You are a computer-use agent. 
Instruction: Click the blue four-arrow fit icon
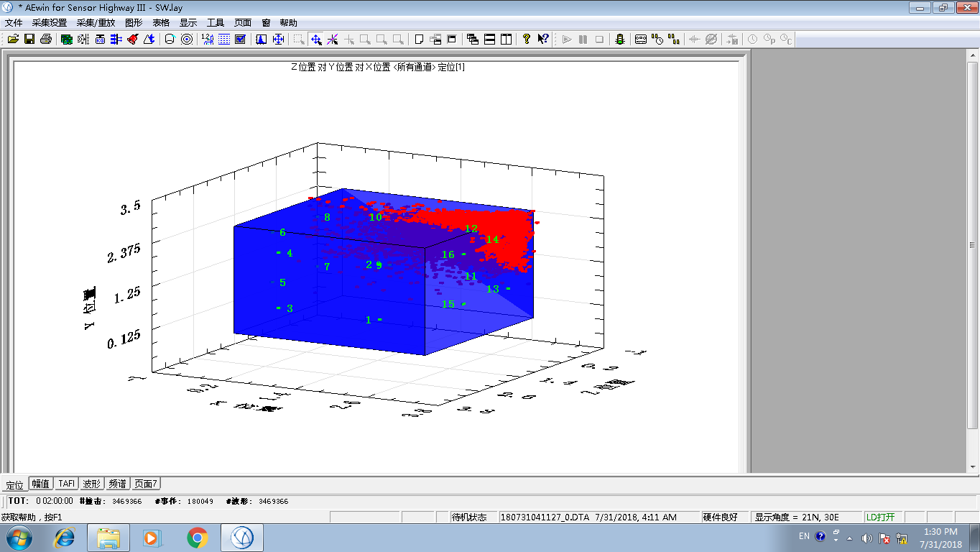[x=278, y=39]
